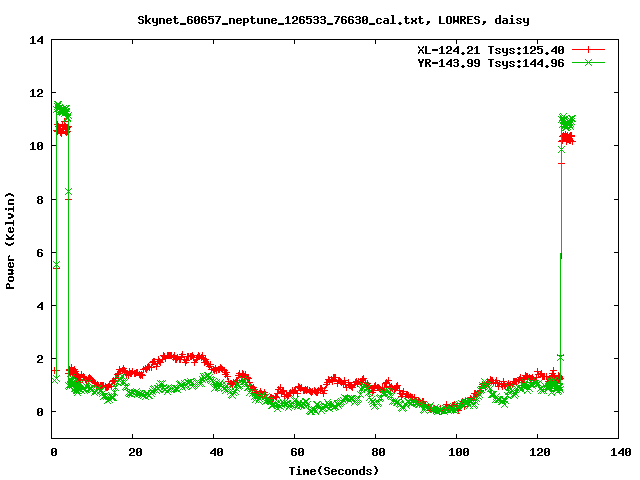The width and height of the screenshot is (640, 480).
Task: Click the y-axis tick label 8
Action: tap(40, 200)
